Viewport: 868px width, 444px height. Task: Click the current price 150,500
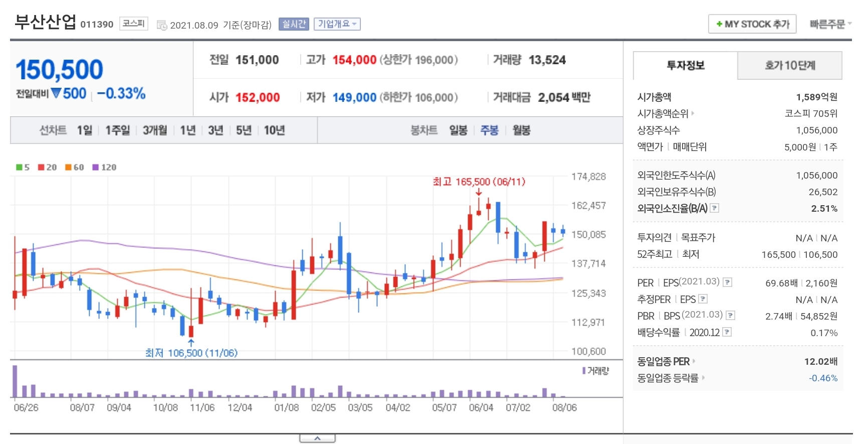pyautogui.click(x=59, y=70)
